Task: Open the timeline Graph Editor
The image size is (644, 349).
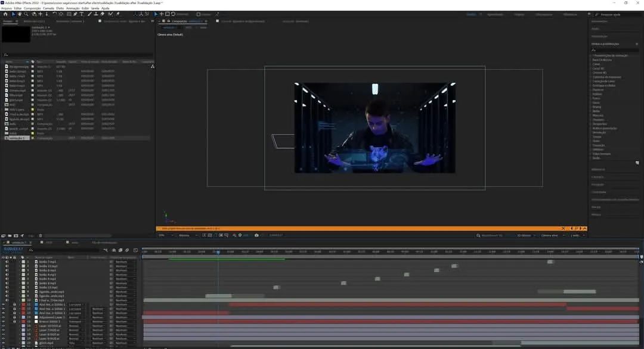Action: tap(135, 250)
